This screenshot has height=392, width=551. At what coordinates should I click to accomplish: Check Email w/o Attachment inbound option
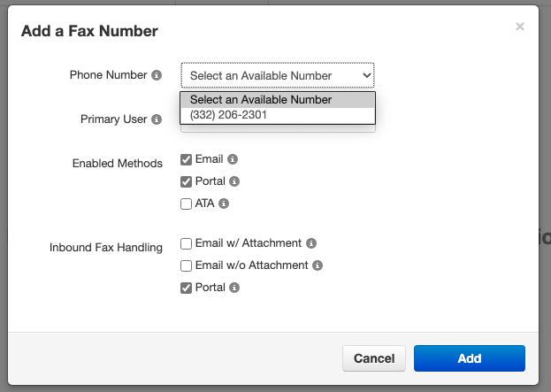[186, 265]
